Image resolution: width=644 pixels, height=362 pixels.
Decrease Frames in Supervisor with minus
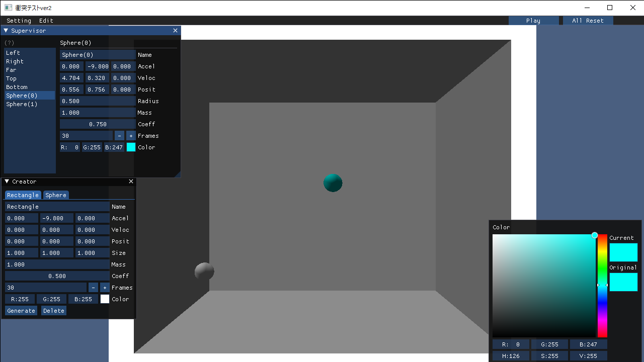click(x=119, y=136)
